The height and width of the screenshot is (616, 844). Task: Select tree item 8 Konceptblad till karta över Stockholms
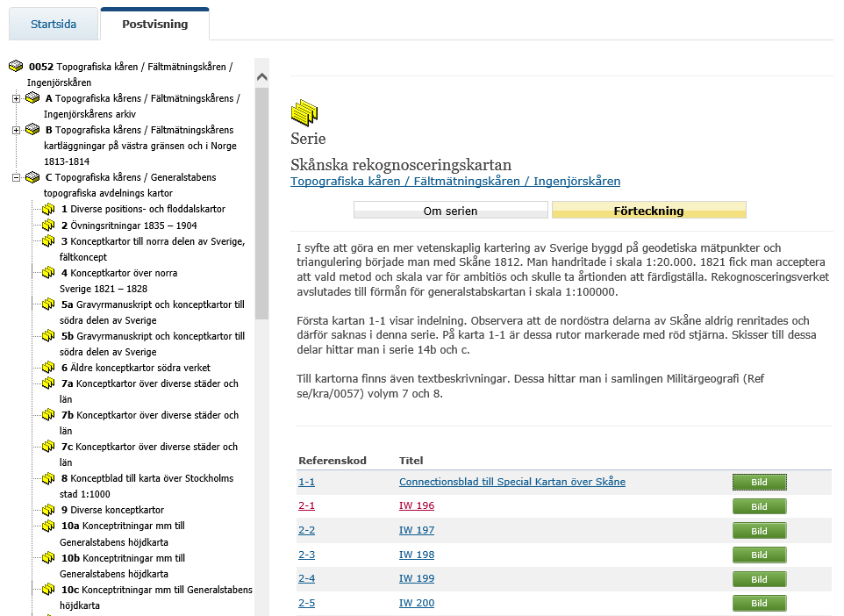(x=147, y=486)
